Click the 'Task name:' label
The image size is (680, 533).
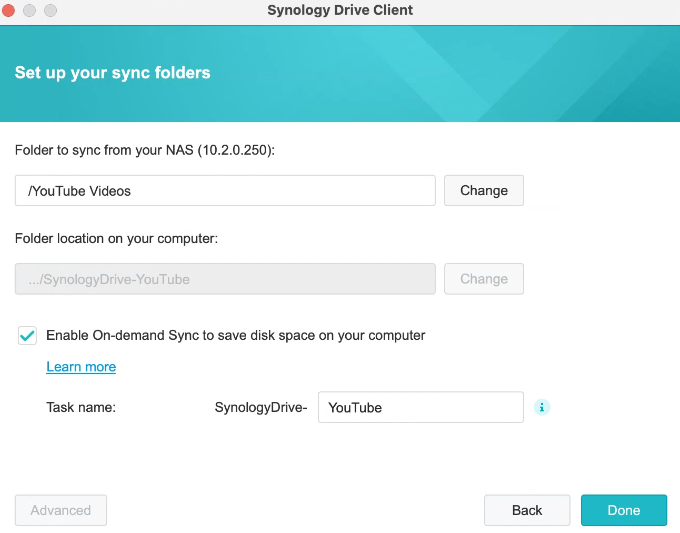point(81,408)
